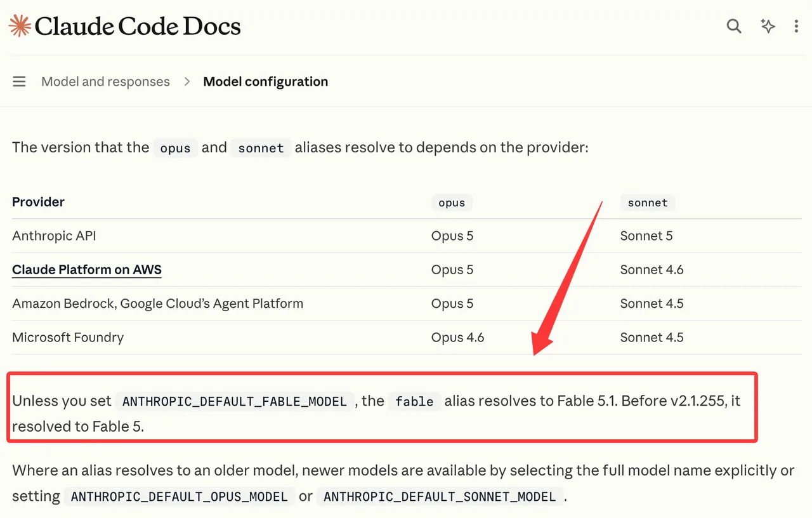Screen dimensions: 812x518
Task: Click the opus column header chip
Action: [x=452, y=203]
